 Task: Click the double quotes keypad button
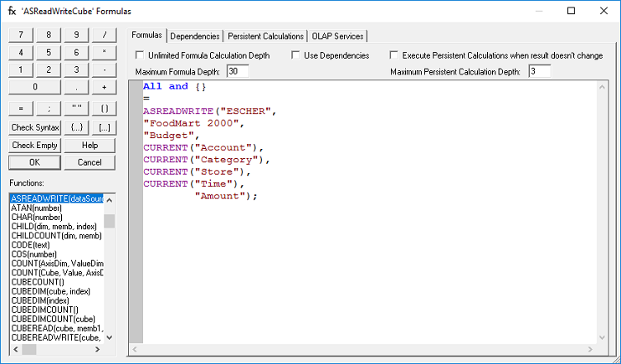pyautogui.click(x=76, y=109)
